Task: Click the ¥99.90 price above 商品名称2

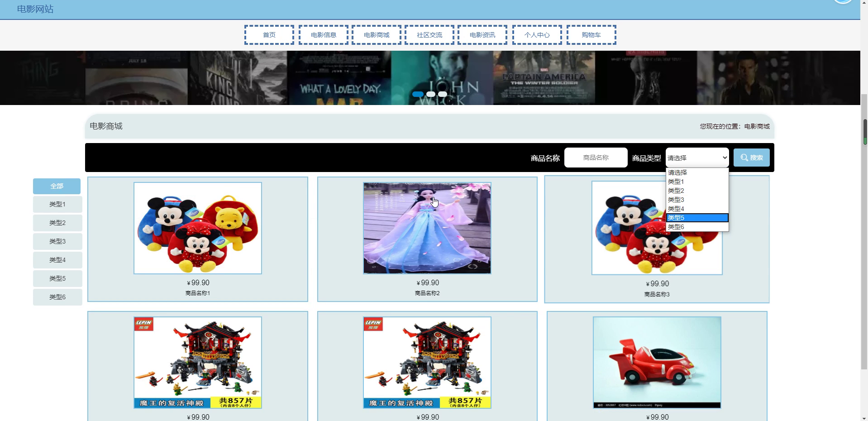Action: (x=427, y=283)
